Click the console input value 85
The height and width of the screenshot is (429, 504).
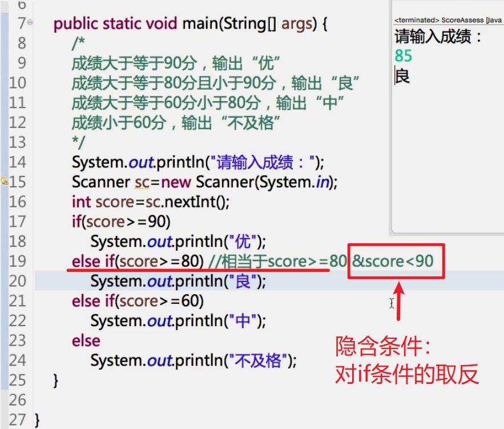tap(404, 55)
